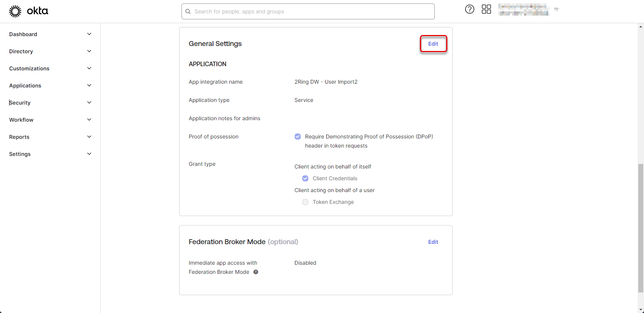
Task: Expand the Workflow chevron
Action: coord(89,120)
